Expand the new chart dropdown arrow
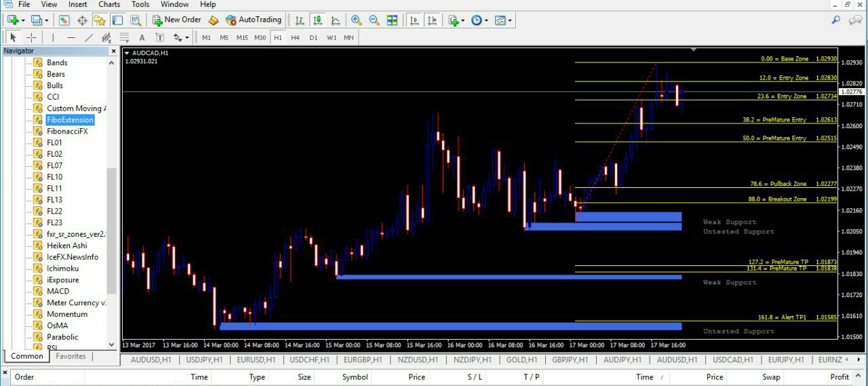This screenshot has width=868, height=386. pos(24,20)
